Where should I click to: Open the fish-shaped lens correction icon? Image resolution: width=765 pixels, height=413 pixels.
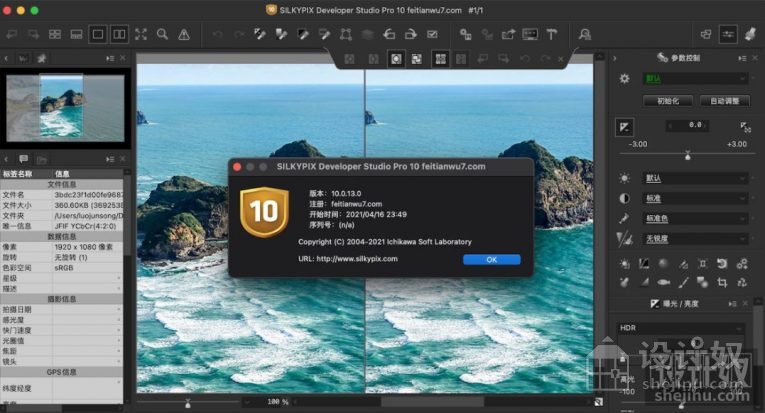(664, 282)
